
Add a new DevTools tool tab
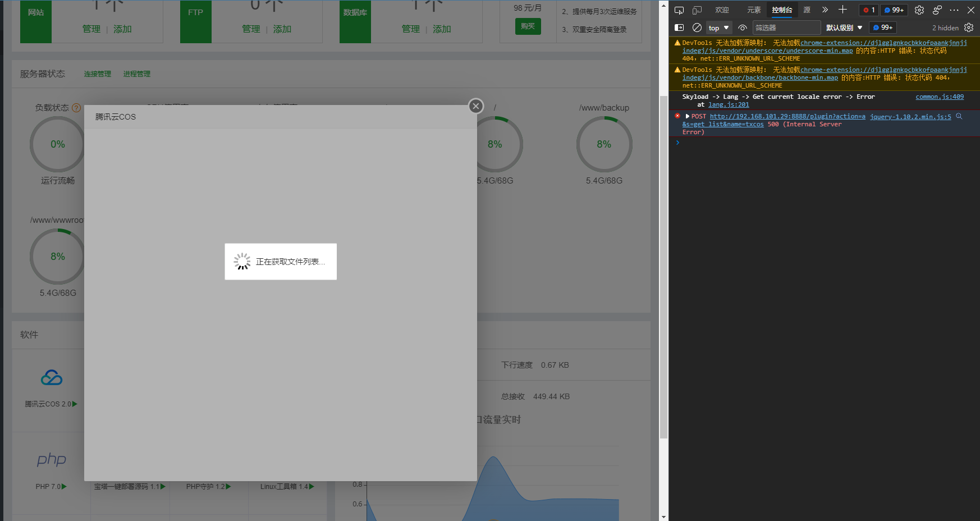pyautogui.click(x=842, y=10)
